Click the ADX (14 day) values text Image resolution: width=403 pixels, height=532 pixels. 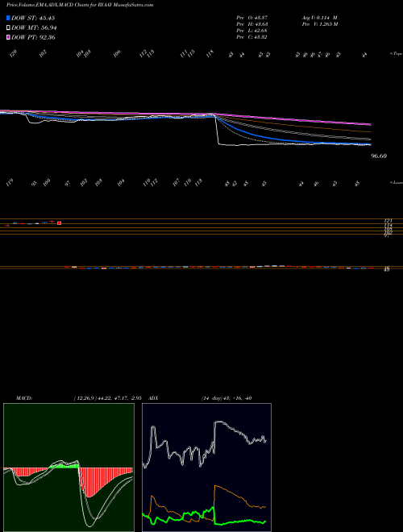click(226, 398)
